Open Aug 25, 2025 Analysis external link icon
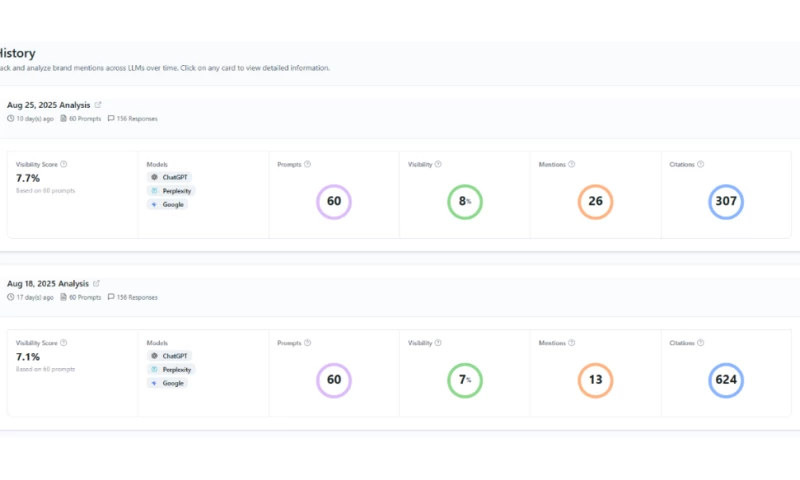The height and width of the screenshot is (480, 800). click(x=98, y=105)
